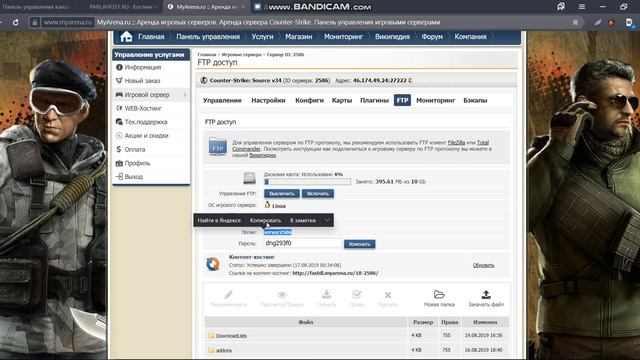Open the browser hamburger menu
640x360 pixels.
click(x=582, y=7)
